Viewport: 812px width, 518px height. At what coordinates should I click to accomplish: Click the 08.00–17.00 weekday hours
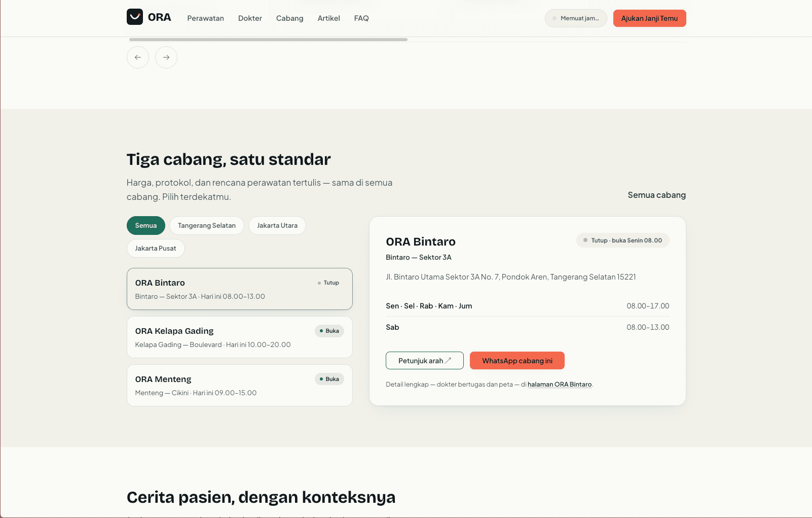pos(648,306)
